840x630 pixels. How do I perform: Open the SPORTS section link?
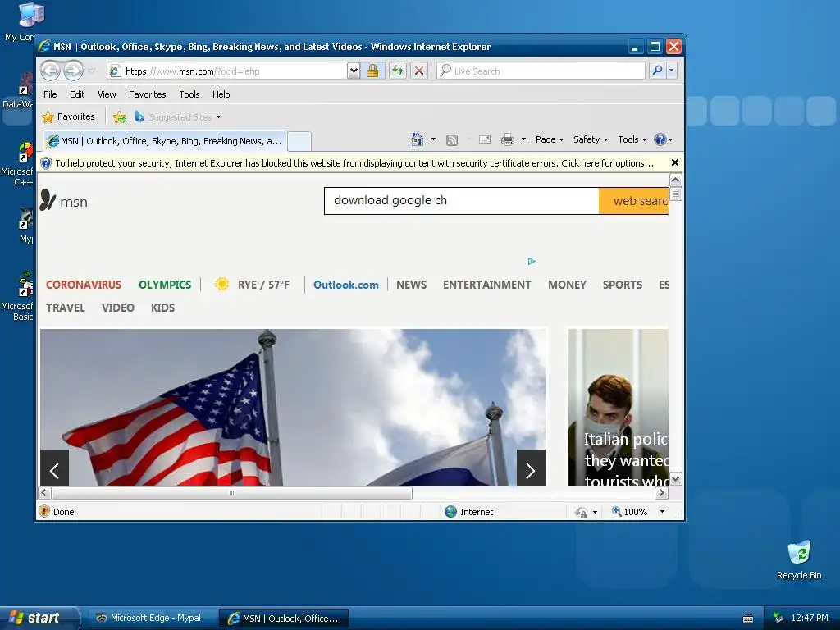pyautogui.click(x=623, y=285)
